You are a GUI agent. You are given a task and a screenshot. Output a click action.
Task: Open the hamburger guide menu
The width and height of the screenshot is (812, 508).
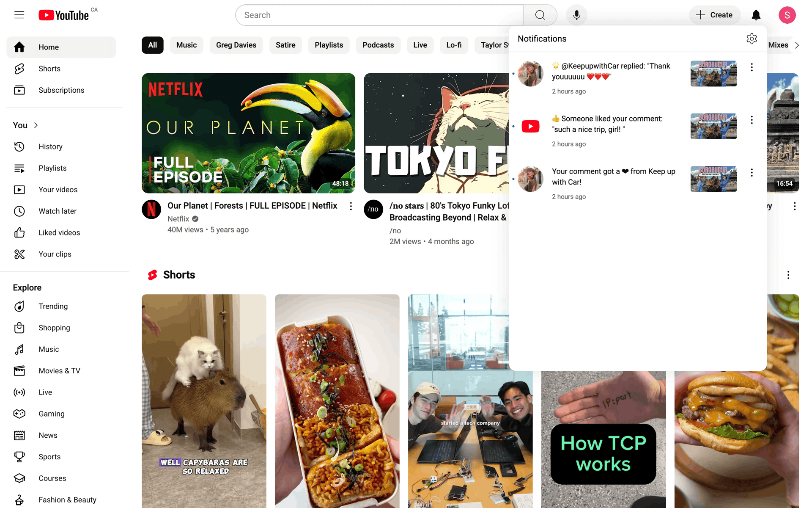pos(19,15)
